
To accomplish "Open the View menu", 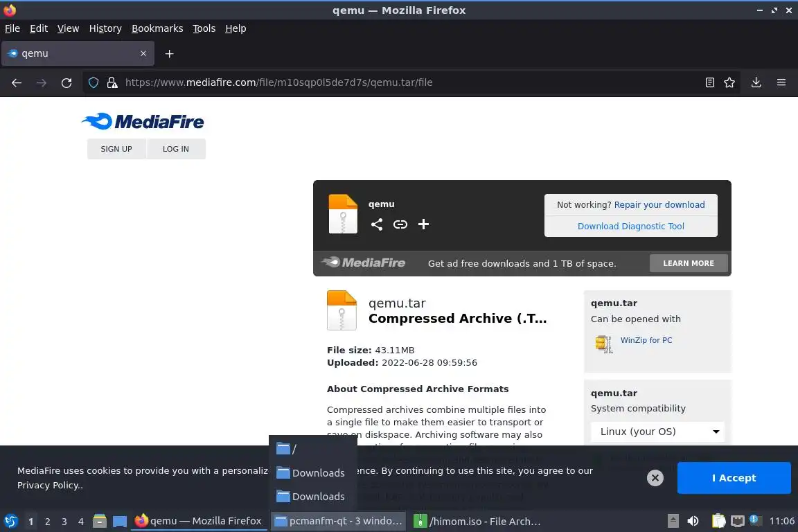I will (x=68, y=28).
